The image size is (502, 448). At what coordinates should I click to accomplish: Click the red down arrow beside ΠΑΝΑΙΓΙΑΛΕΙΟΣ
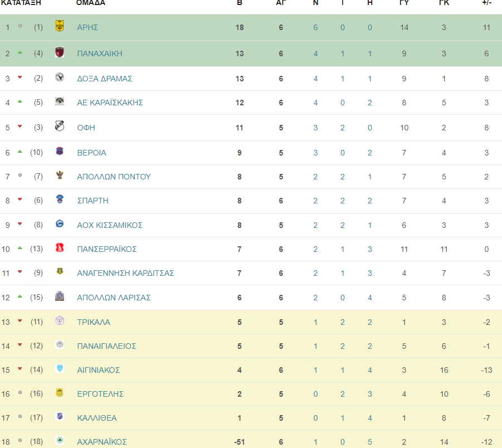point(20,344)
